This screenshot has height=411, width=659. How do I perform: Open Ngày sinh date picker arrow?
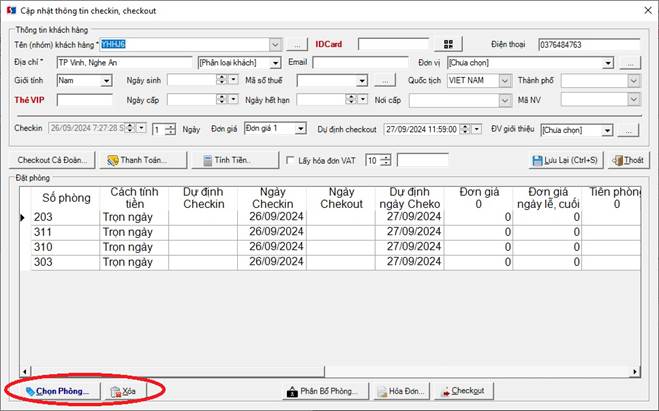233,79
